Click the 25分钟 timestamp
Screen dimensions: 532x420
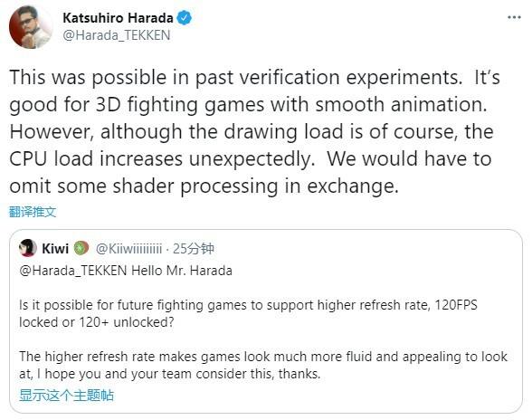193,249
